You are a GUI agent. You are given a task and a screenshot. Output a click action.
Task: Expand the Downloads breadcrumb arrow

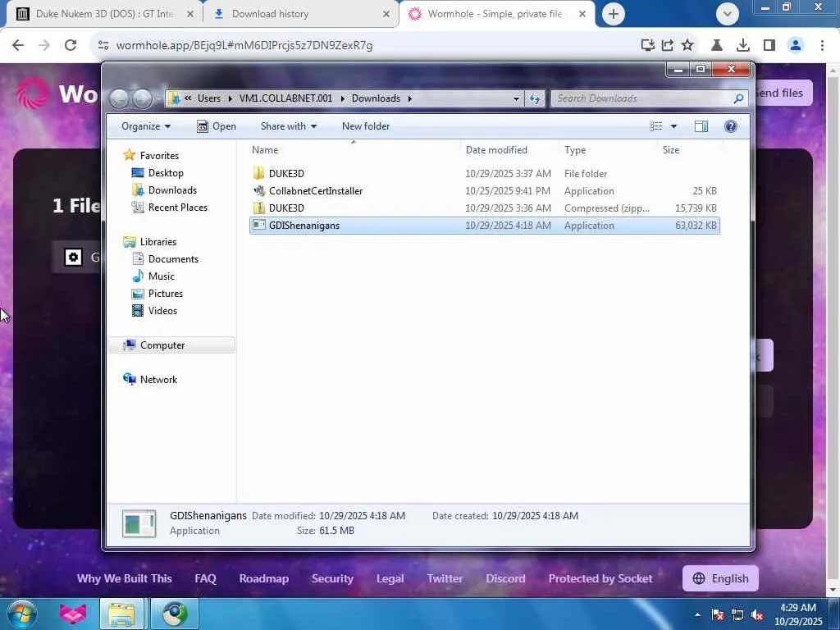click(410, 98)
